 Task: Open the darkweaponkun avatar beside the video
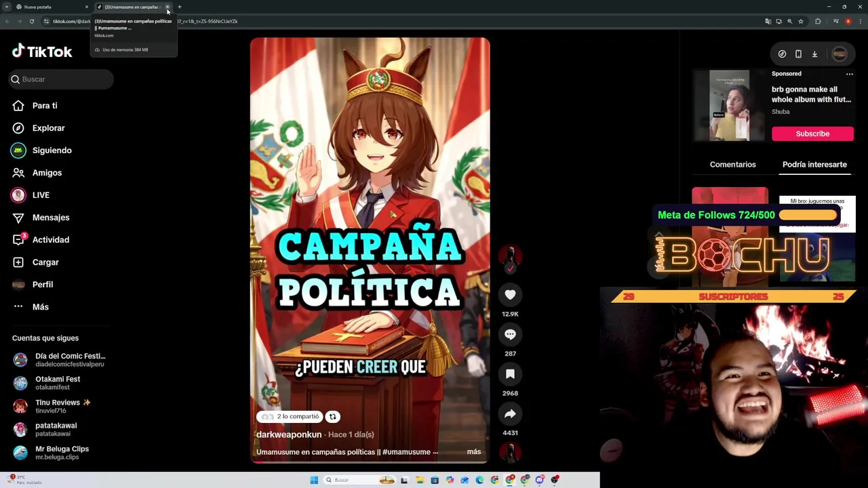tap(510, 255)
